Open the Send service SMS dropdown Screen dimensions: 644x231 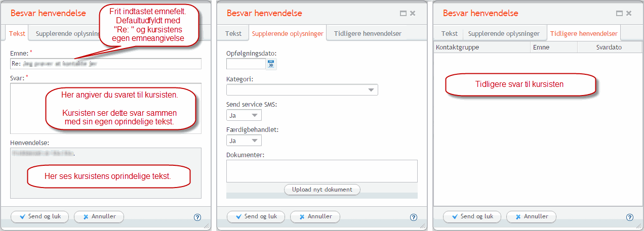pos(244,115)
